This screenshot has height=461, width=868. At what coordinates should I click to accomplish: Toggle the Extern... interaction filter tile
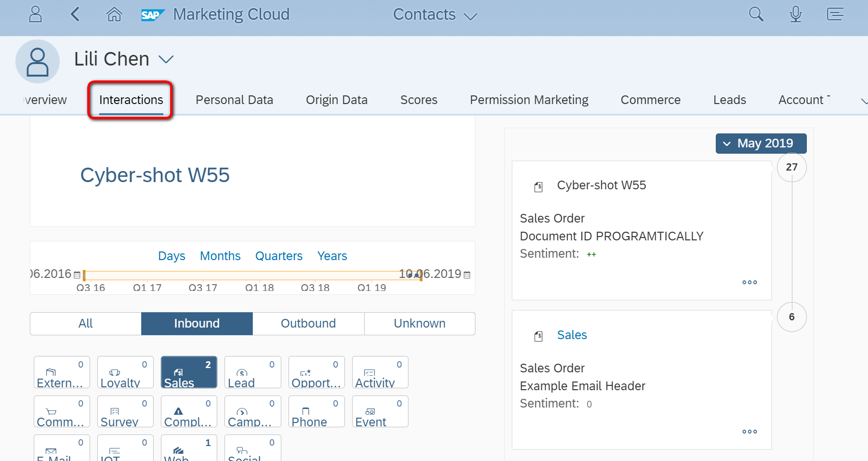[62, 372]
